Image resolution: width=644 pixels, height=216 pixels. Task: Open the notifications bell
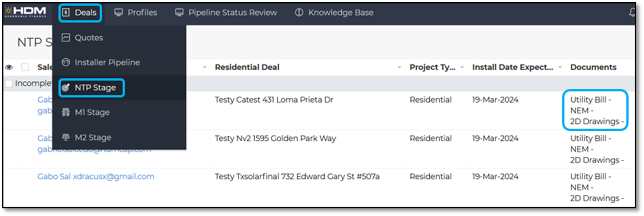point(632,13)
